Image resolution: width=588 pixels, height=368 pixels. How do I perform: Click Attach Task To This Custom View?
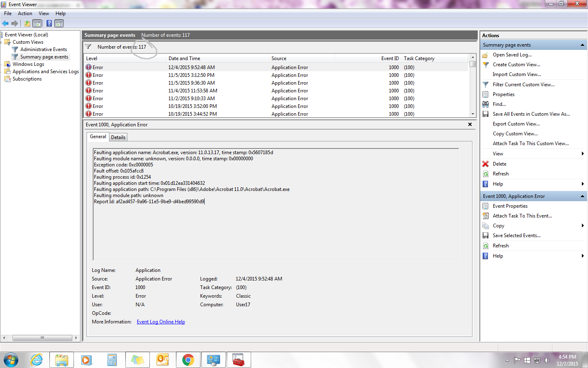(x=530, y=144)
